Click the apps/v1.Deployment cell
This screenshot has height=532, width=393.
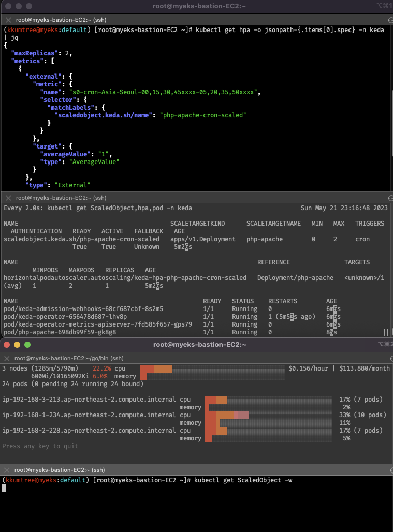[x=203, y=239]
